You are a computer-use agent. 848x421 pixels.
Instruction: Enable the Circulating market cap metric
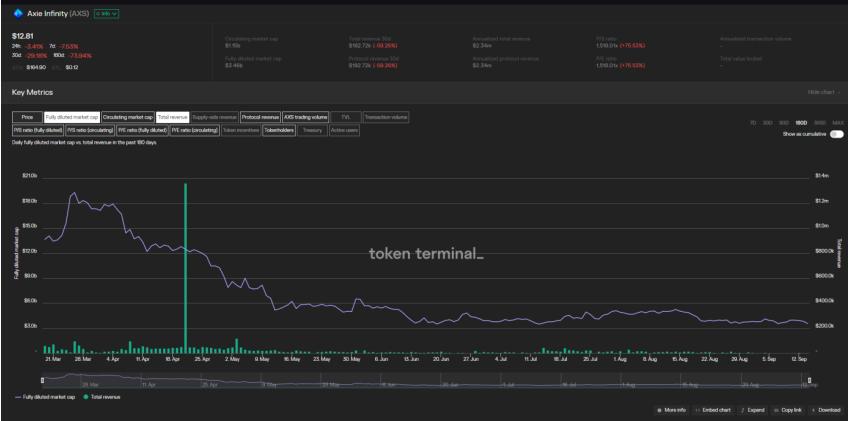(x=127, y=117)
